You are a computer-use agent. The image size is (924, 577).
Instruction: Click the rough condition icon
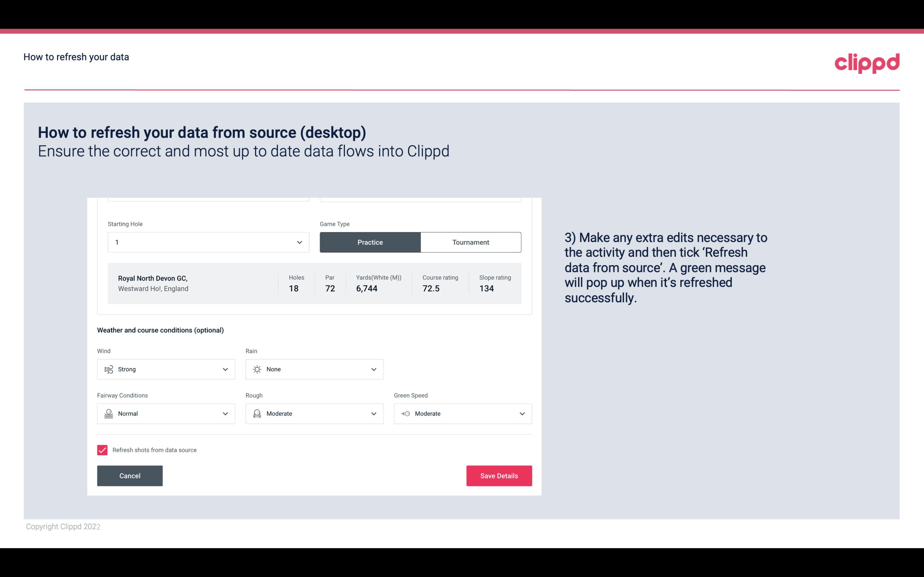pyautogui.click(x=257, y=414)
